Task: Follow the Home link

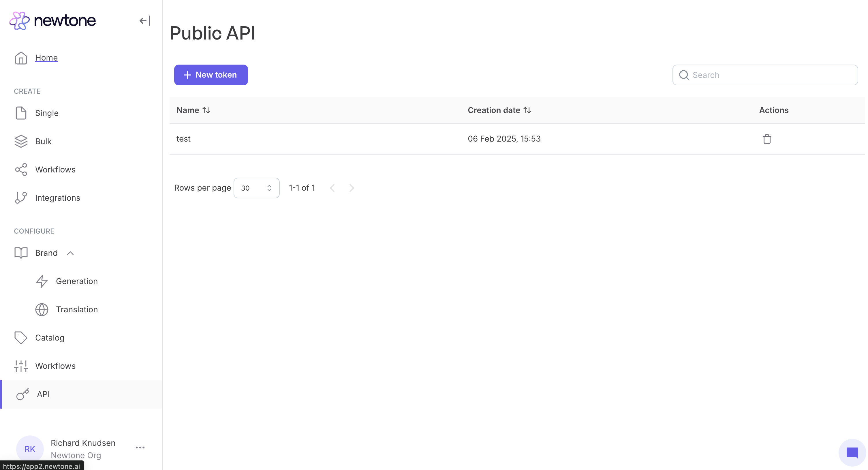Action: pos(46,58)
